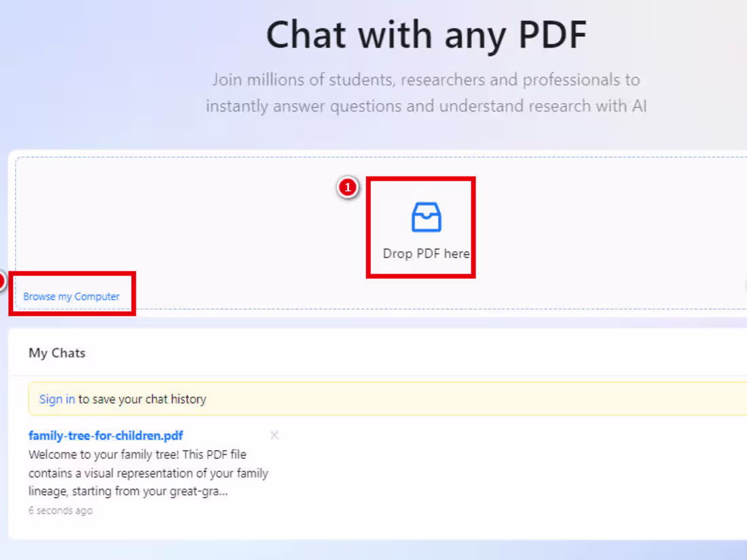Click the red numbered badge near the dropzone
Screen dimensions: 747x560
coord(348,188)
